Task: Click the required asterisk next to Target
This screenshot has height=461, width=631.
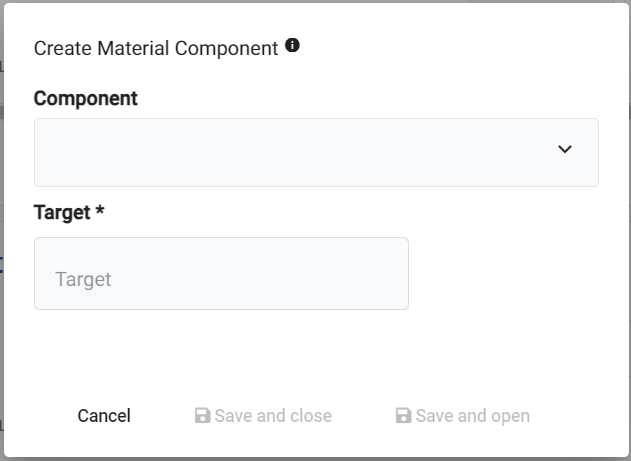Action: coord(100,211)
